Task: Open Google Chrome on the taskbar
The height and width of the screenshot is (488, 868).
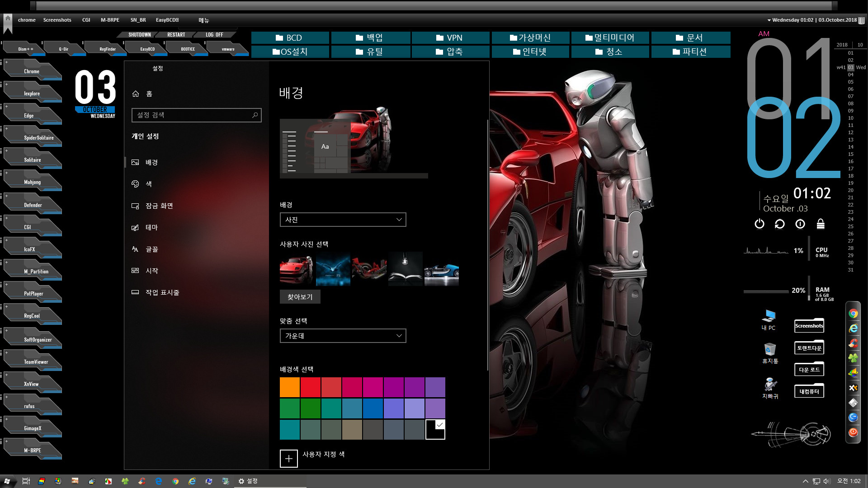Action: [x=175, y=481]
